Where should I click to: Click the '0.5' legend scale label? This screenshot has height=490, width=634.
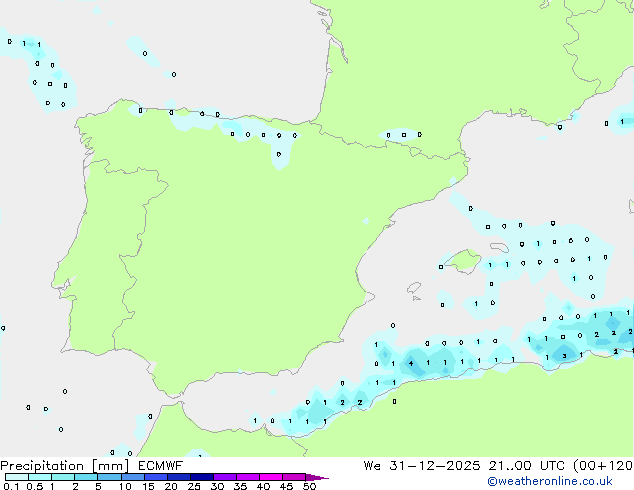(34, 486)
